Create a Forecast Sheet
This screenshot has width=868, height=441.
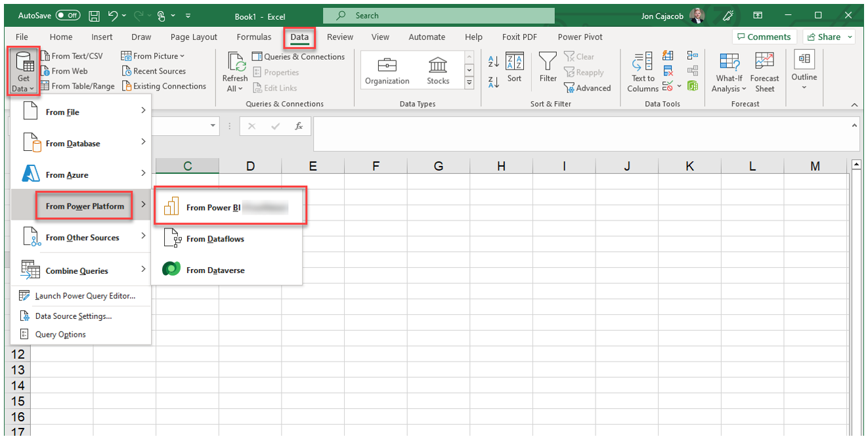click(x=764, y=72)
